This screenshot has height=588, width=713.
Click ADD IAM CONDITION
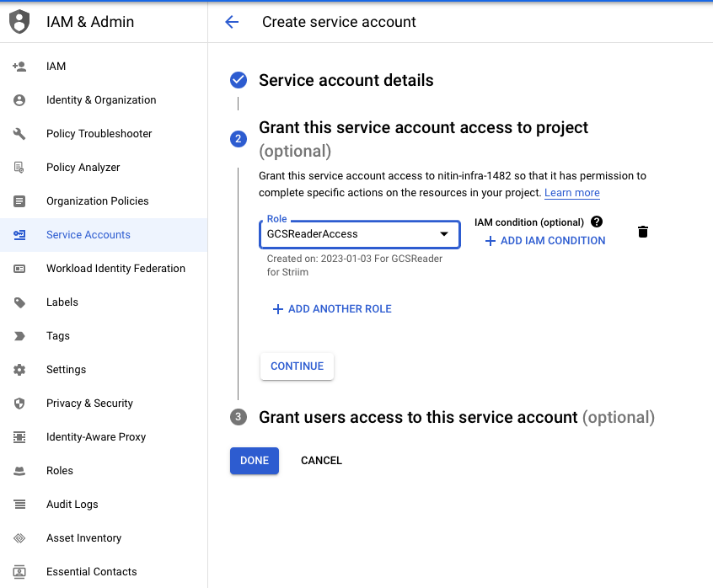pyautogui.click(x=544, y=240)
